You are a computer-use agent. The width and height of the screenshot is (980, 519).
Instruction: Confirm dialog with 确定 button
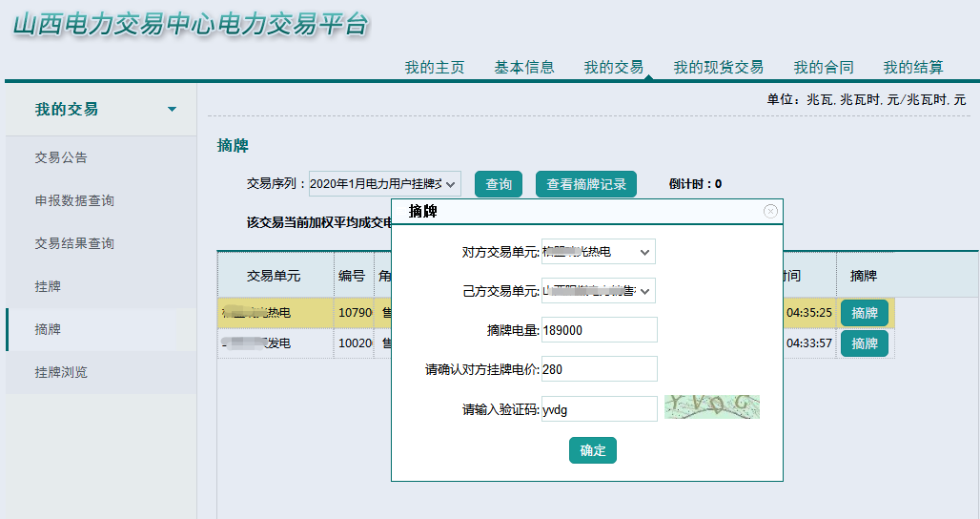point(592,450)
